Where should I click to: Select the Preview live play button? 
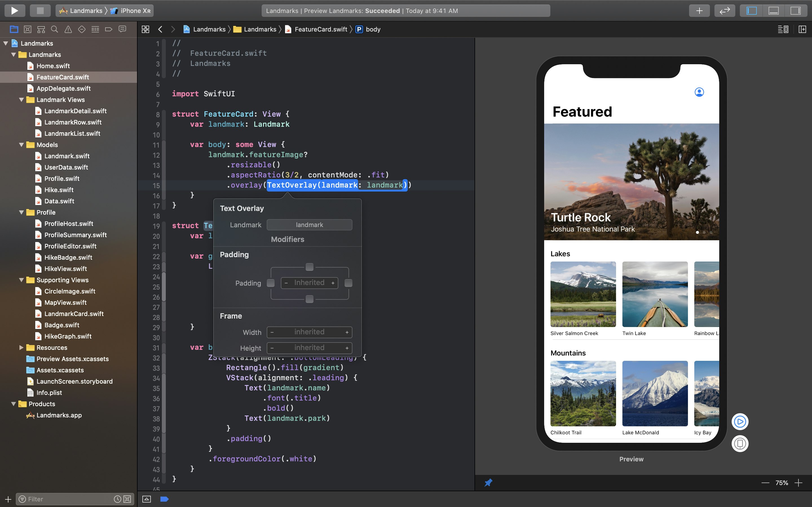739,421
